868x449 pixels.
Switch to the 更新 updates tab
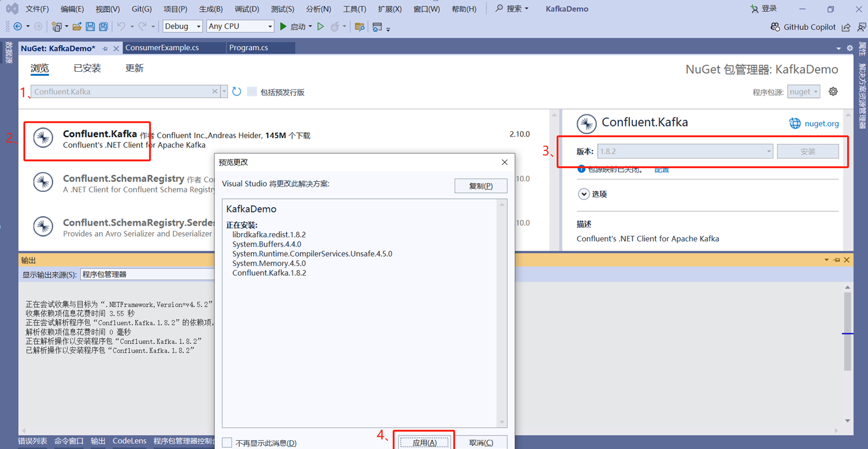[134, 68]
